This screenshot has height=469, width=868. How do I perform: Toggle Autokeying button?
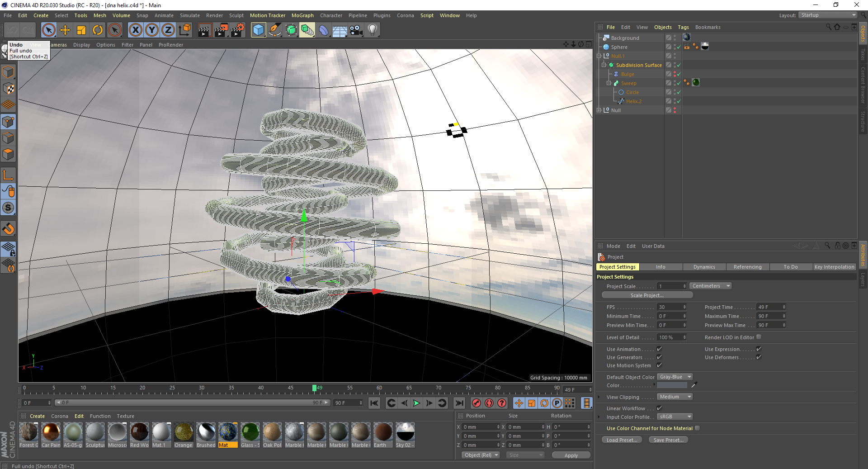tap(489, 403)
